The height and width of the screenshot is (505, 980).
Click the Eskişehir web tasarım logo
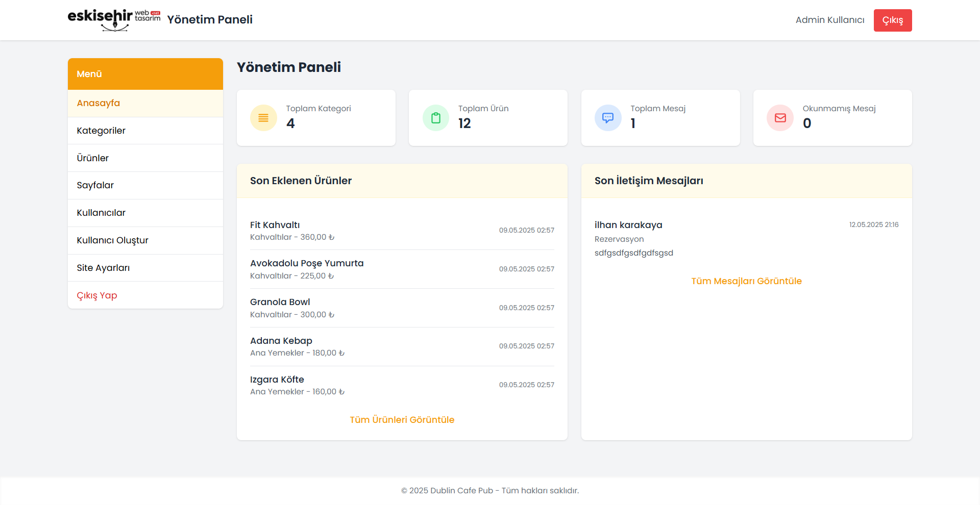[x=114, y=20]
